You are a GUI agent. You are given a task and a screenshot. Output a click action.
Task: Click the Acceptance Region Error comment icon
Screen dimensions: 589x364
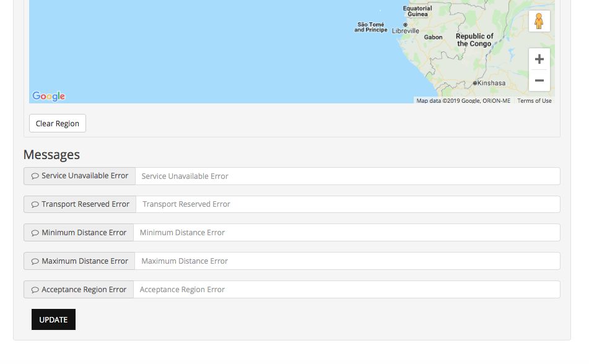pos(35,290)
